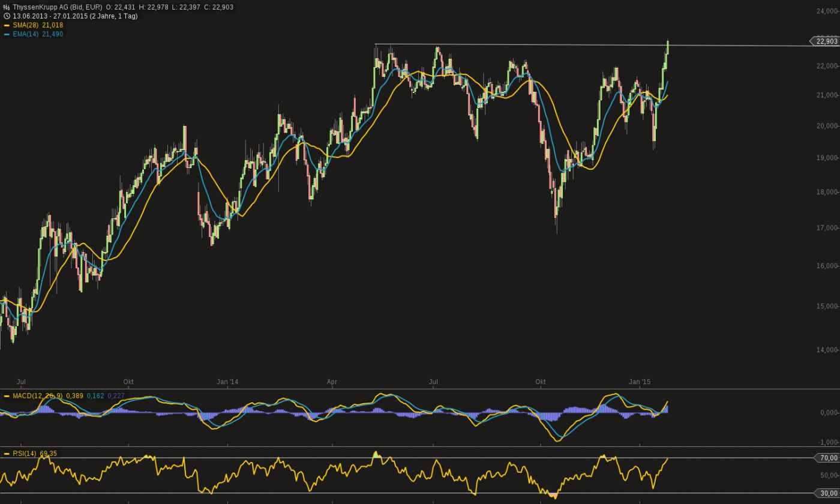Click the Apr time axis label
840x504 pixels.
[x=332, y=382]
